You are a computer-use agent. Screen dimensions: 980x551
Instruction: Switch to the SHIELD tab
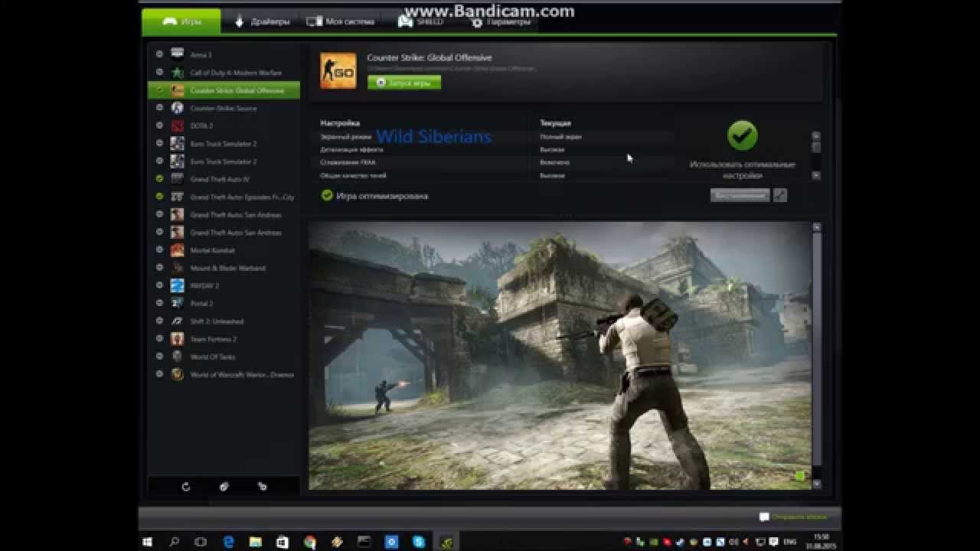click(x=420, y=21)
